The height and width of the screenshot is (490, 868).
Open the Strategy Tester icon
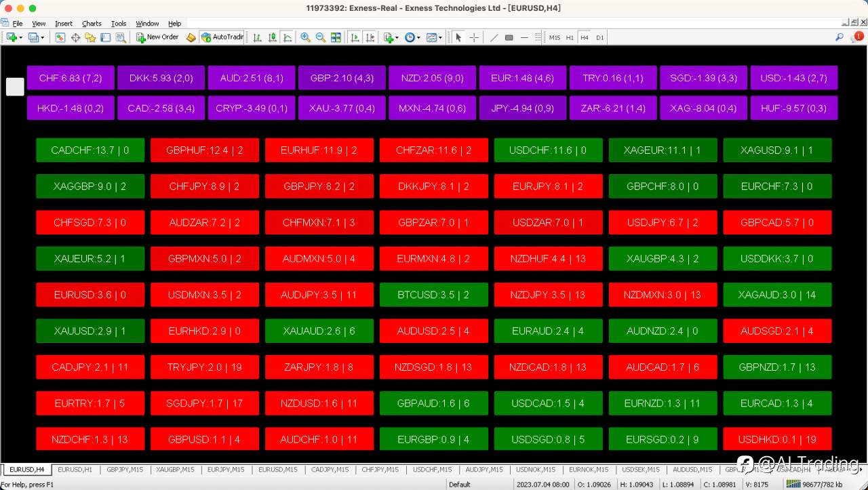(121, 37)
